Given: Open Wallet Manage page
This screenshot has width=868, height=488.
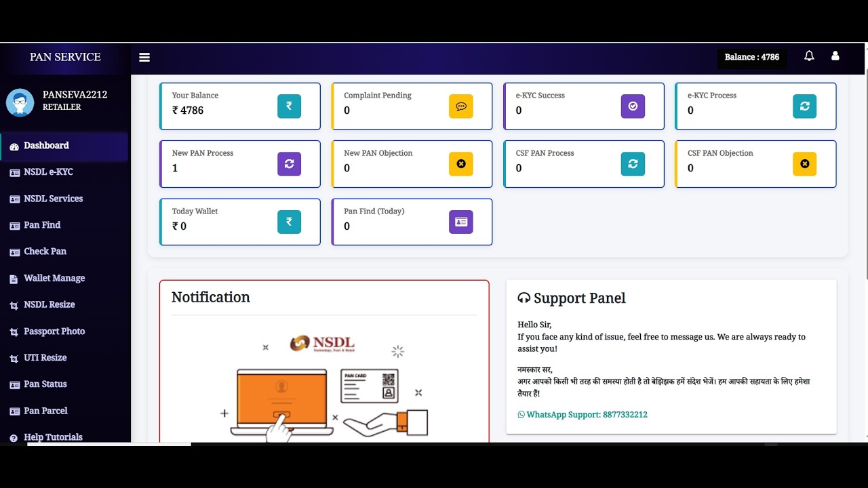Looking at the screenshot, I should click(64, 278).
